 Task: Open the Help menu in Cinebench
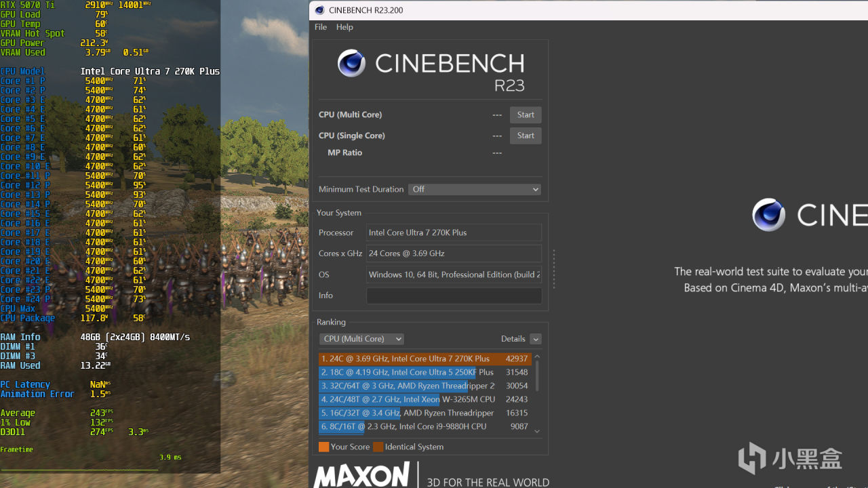click(344, 27)
